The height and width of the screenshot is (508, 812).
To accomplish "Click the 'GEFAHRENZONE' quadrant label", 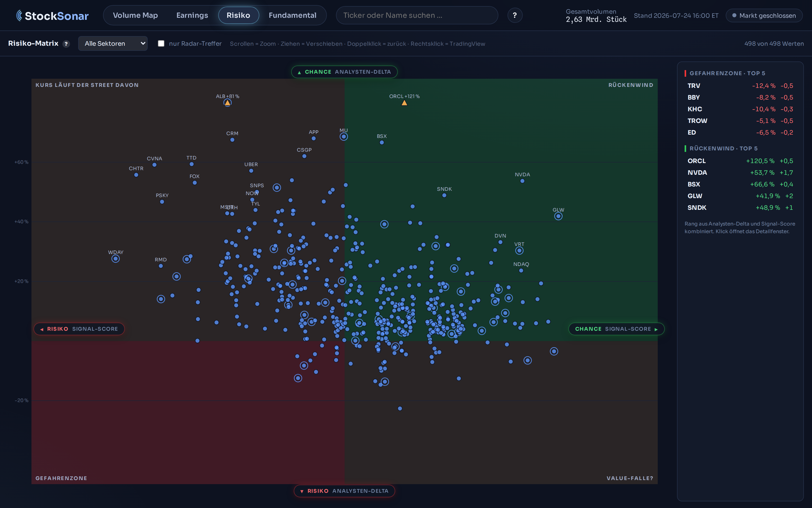I will pyautogui.click(x=61, y=478).
